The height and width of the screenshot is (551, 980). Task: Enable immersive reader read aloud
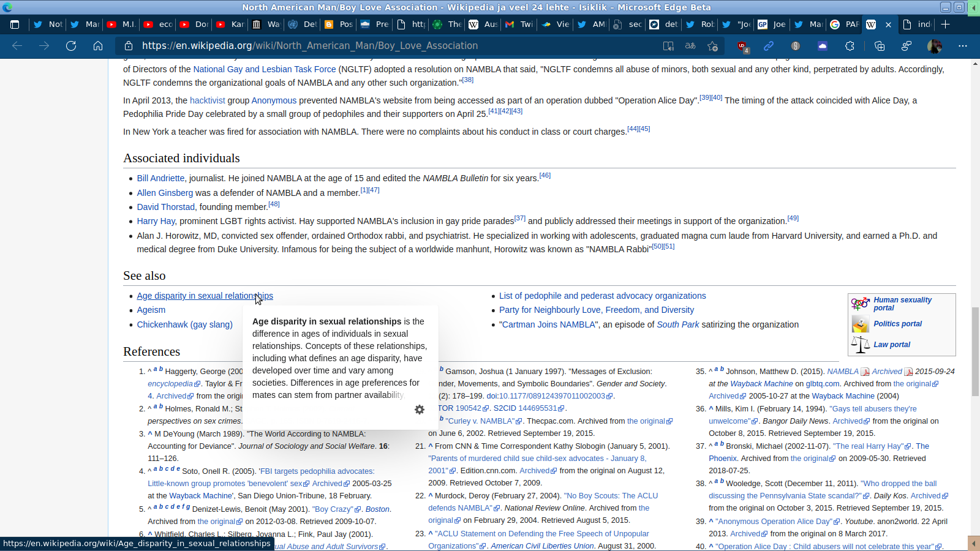(x=668, y=46)
